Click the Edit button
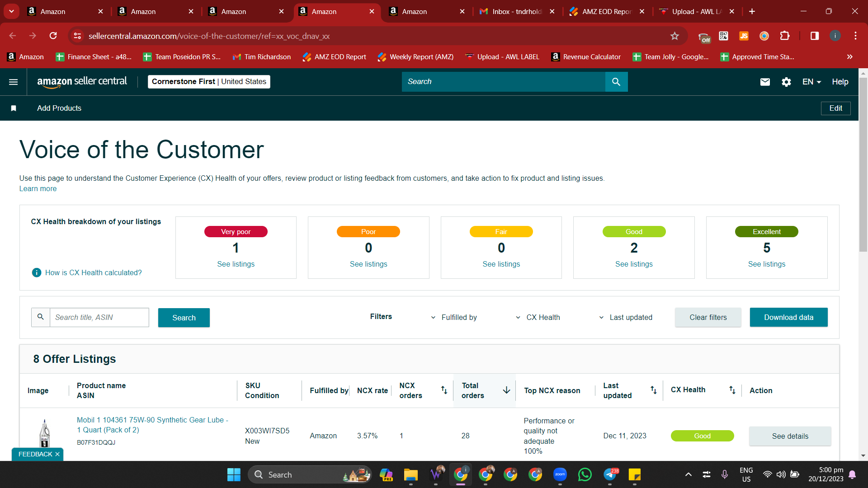Image resolution: width=868 pixels, height=488 pixels. point(835,108)
